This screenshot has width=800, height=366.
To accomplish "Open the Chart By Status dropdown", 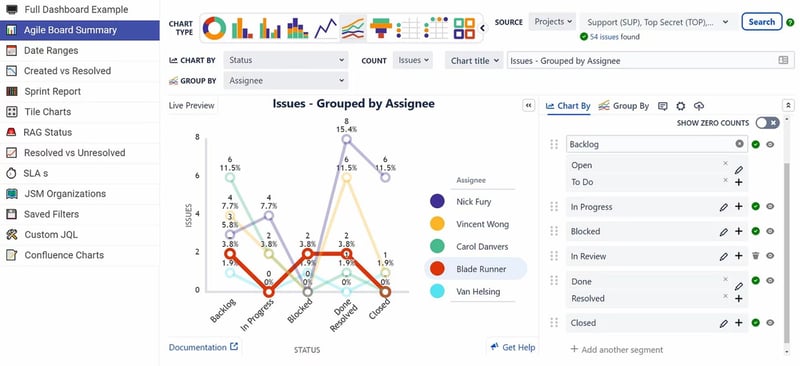I will click(x=286, y=60).
